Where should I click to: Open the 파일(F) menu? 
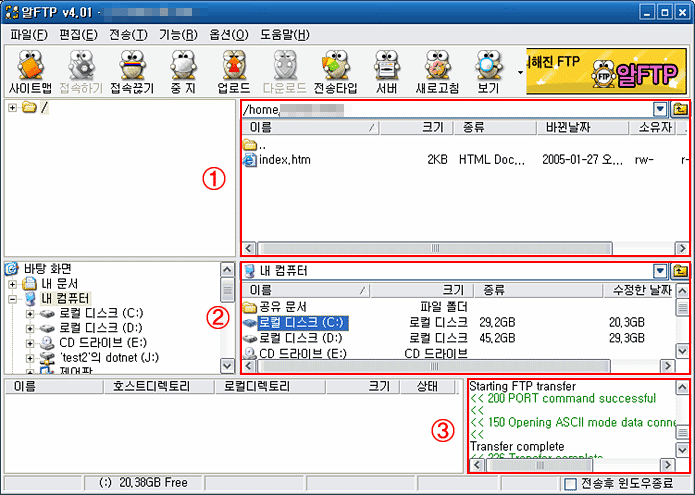pos(29,35)
